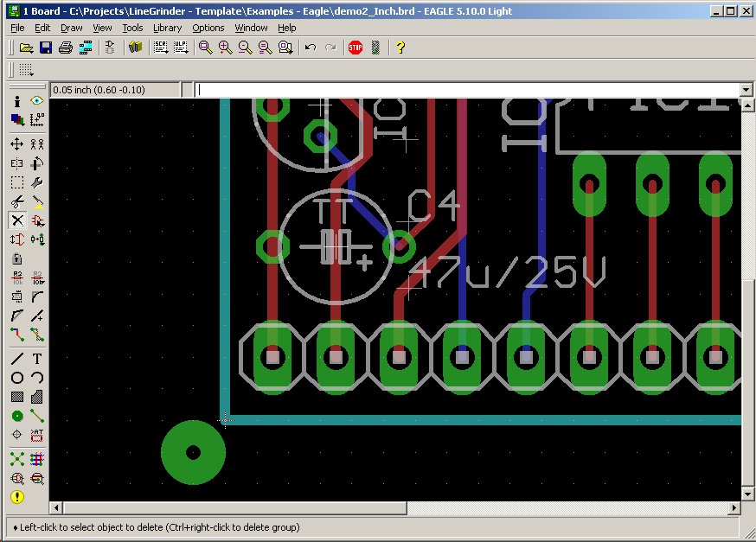The width and height of the screenshot is (756, 542).
Task: Click the Zoom to fit icon
Action: coord(206,48)
